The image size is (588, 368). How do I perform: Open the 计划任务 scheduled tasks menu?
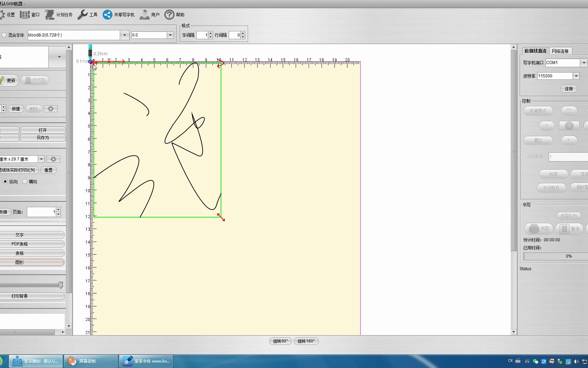(x=59, y=15)
